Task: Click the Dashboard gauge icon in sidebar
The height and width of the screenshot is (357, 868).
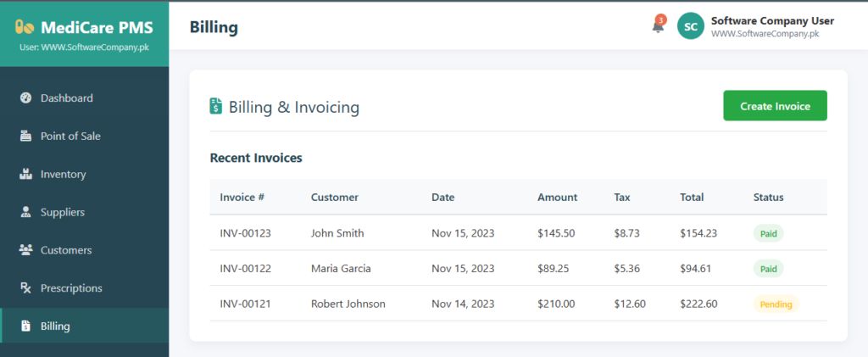Action: point(25,98)
